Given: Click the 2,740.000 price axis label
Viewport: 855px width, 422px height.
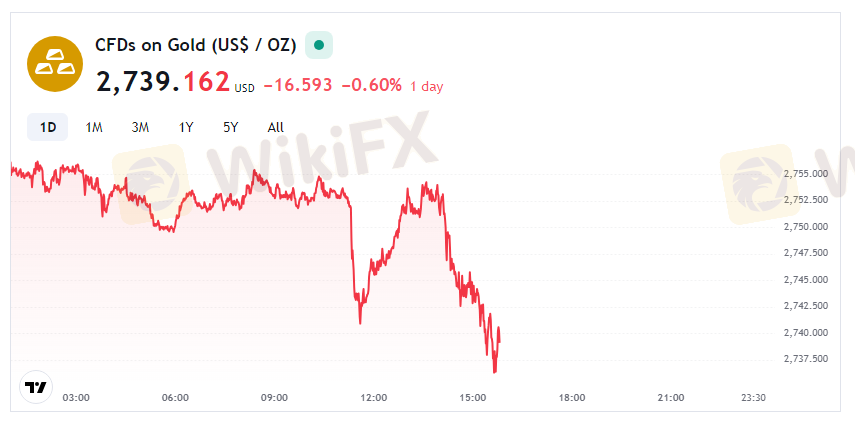Looking at the screenshot, I should coord(805,332).
